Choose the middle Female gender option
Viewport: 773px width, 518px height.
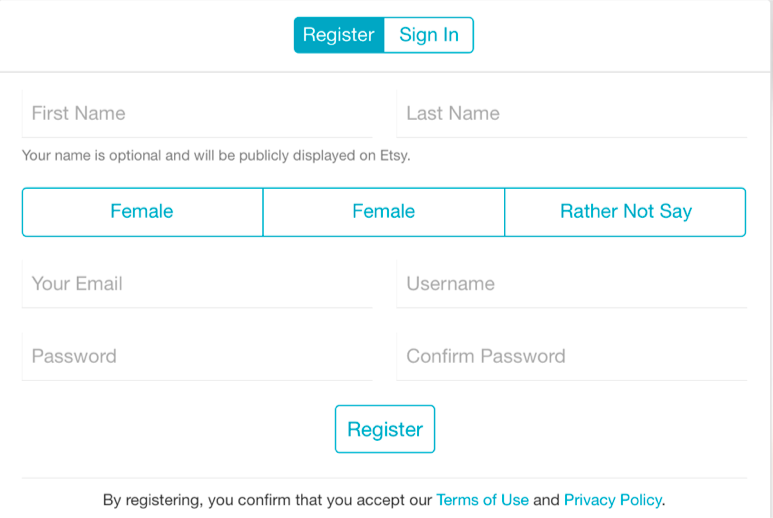tap(384, 212)
